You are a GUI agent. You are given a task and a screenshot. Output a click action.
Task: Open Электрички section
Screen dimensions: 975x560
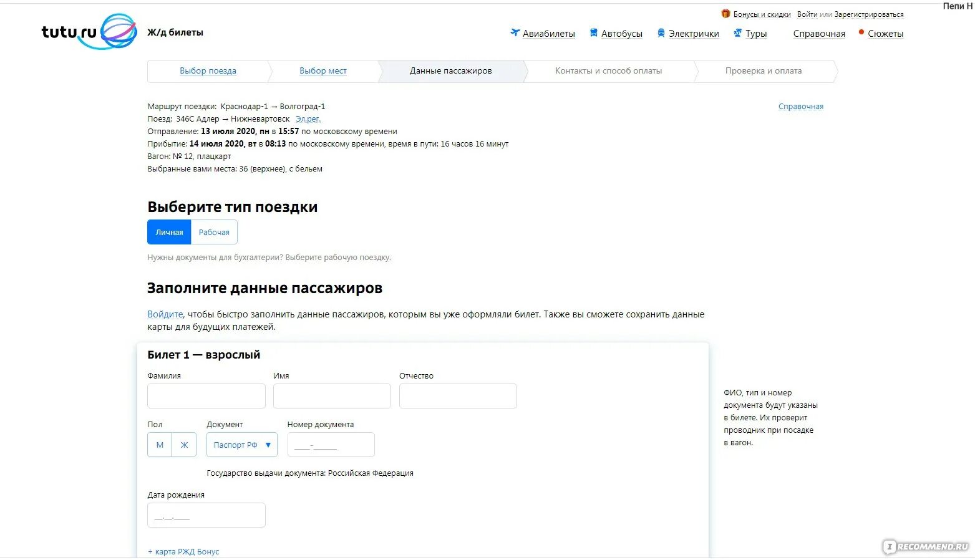694,34
